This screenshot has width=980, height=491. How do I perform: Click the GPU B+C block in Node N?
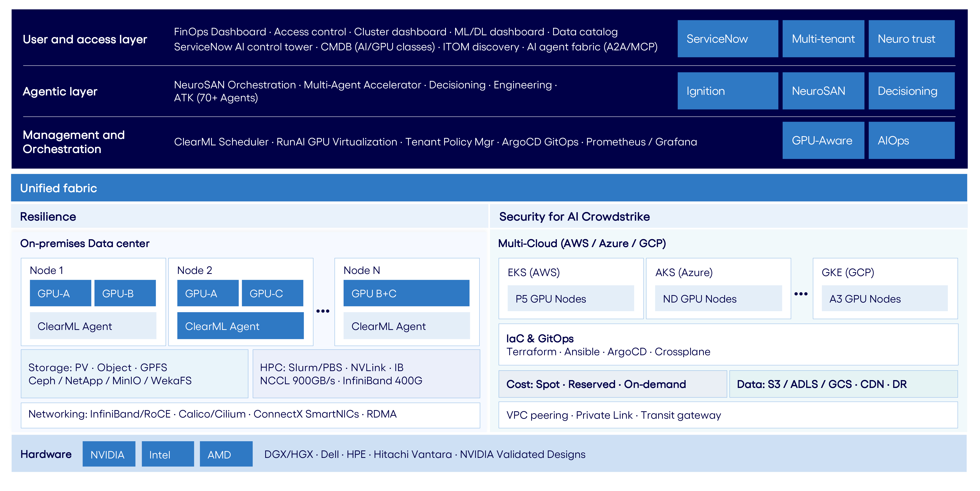coord(406,293)
